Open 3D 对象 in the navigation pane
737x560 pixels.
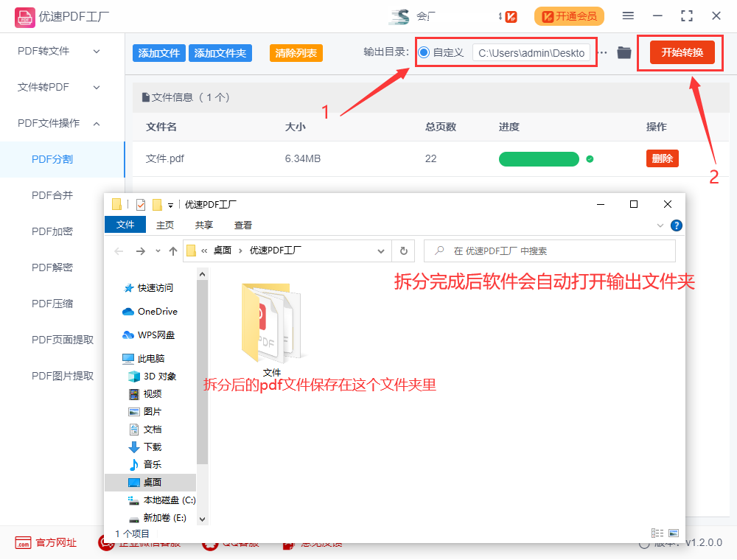click(153, 377)
